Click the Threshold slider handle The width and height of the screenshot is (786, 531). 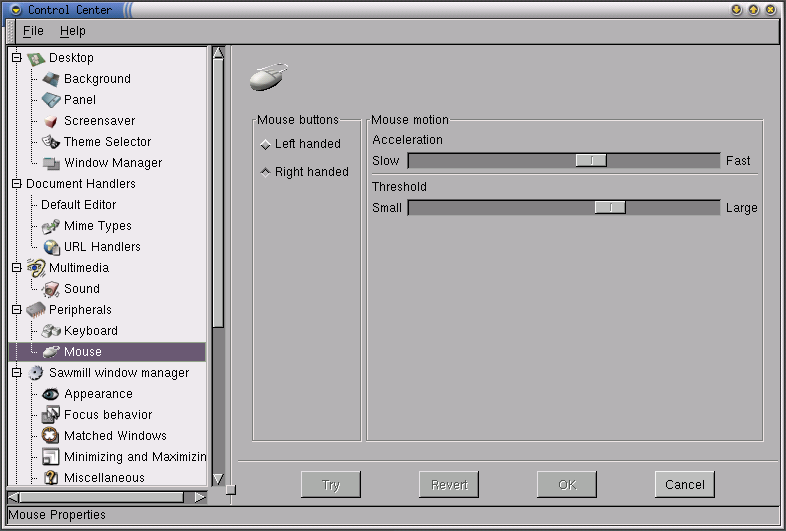coord(610,208)
